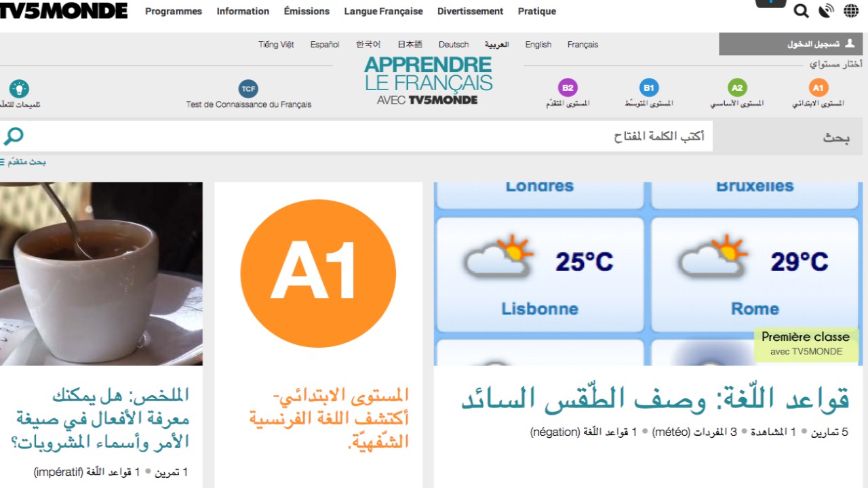Click the large orange A1 circle card

tap(318, 274)
